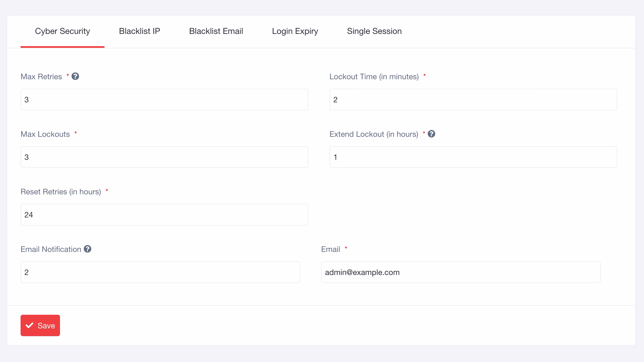Click the Reset Retries hours field

[x=164, y=215]
